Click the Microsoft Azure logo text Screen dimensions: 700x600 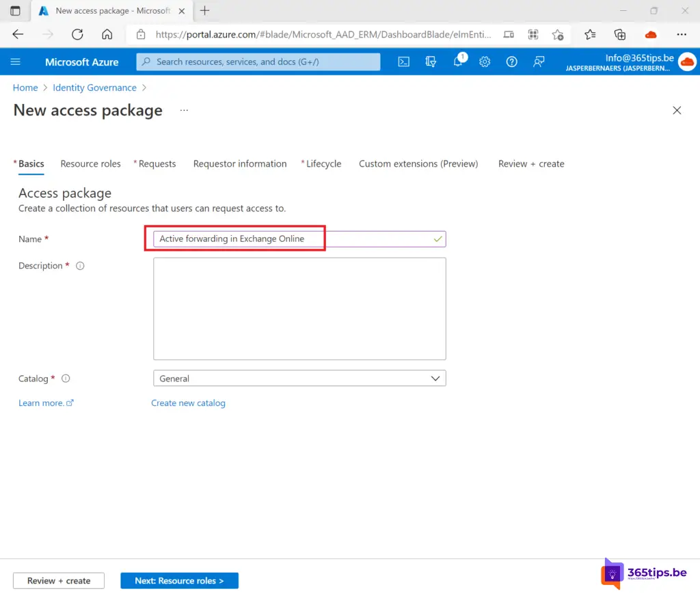(82, 62)
